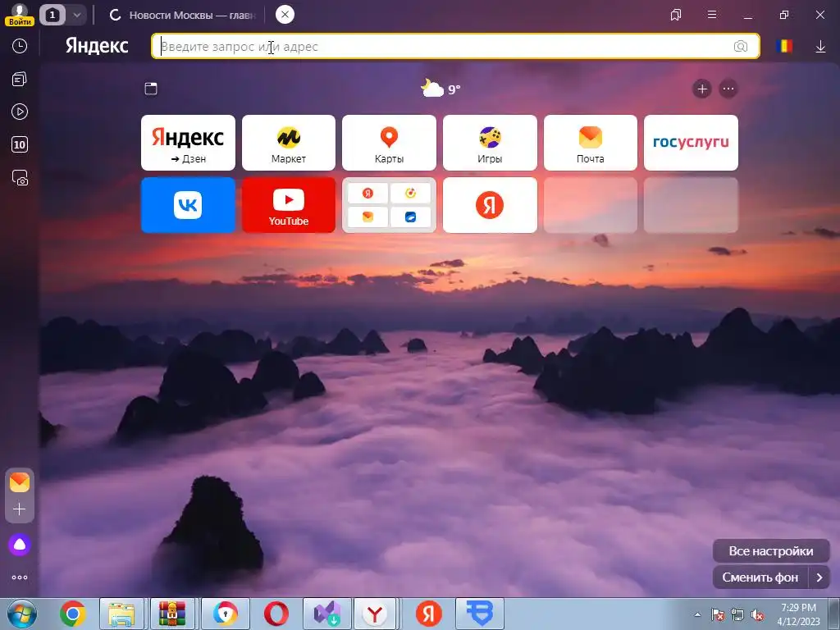The image size is (840, 630).
Task: Open the Яндекс Дзен tile
Action: tap(188, 143)
